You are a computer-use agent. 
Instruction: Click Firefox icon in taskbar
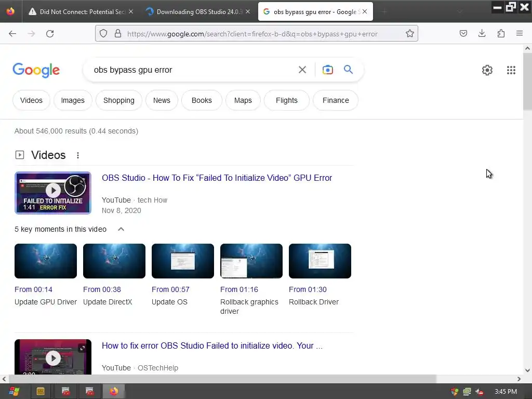point(114,392)
